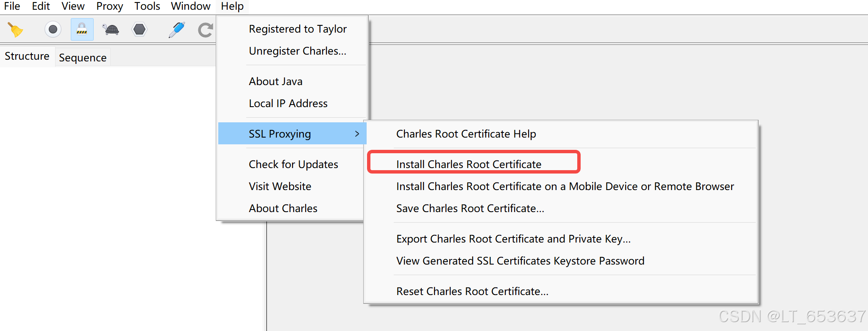
Task: Expand the SSL Proxying submenu arrow
Action: pos(357,134)
